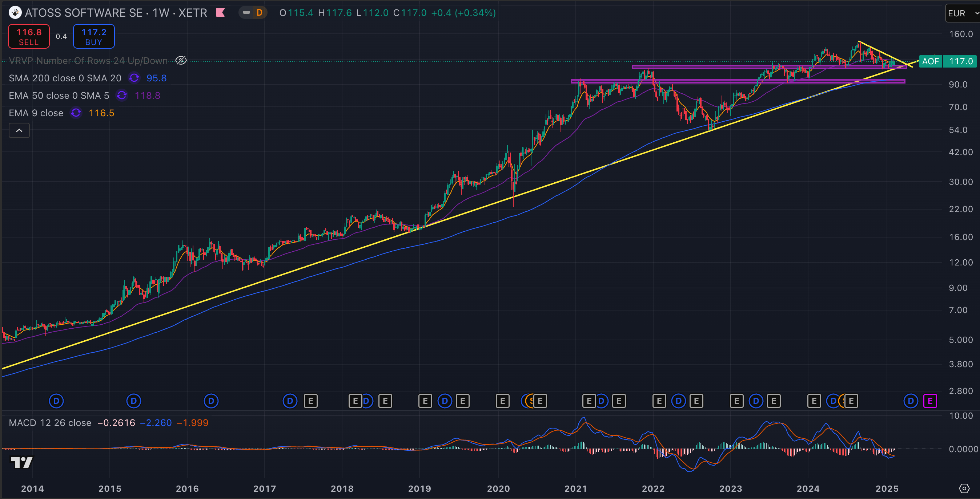Click the 2017 earnings E marker
The width and height of the screenshot is (980, 499).
(311, 401)
